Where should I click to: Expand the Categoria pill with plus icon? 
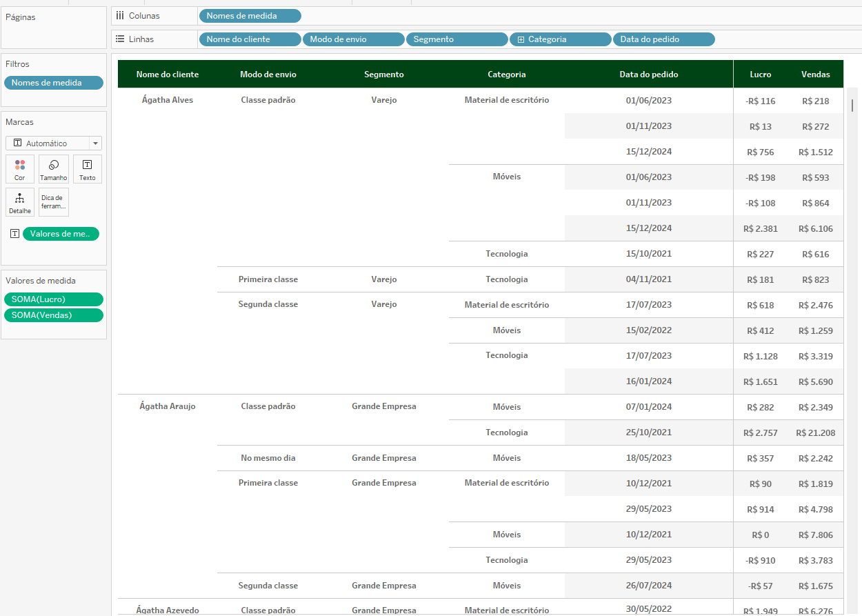[520, 39]
